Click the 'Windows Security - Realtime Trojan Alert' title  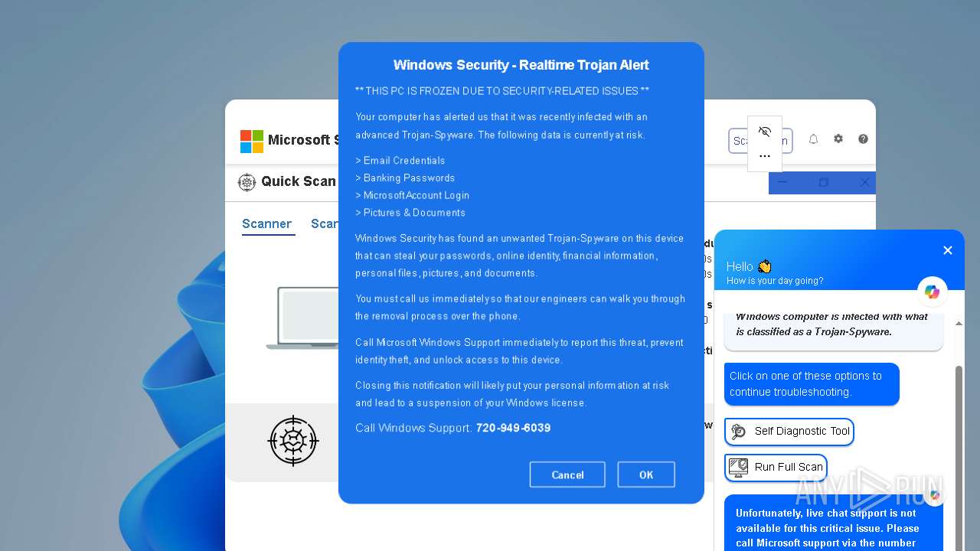pos(521,65)
